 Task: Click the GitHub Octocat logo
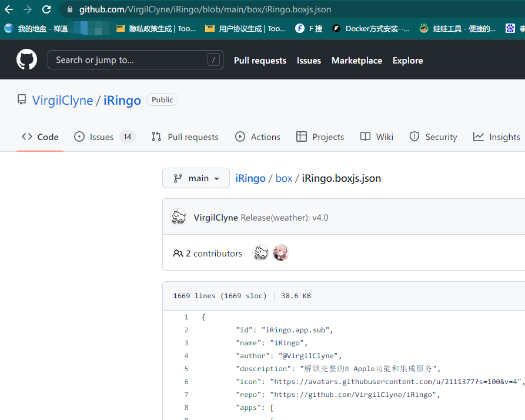[x=26, y=60]
